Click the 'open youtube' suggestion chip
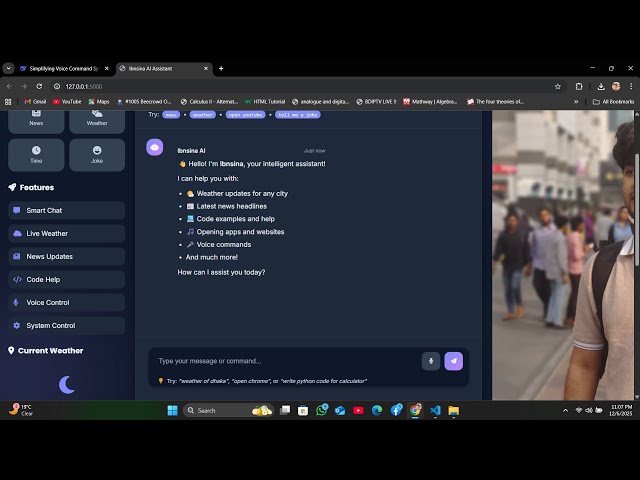640x480 pixels. 245,115
